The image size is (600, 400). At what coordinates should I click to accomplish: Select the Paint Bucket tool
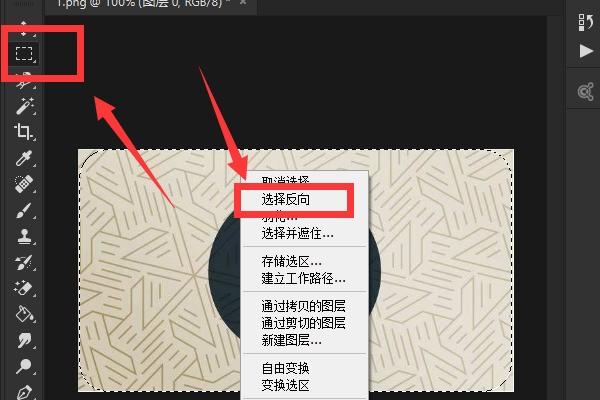click(24, 314)
